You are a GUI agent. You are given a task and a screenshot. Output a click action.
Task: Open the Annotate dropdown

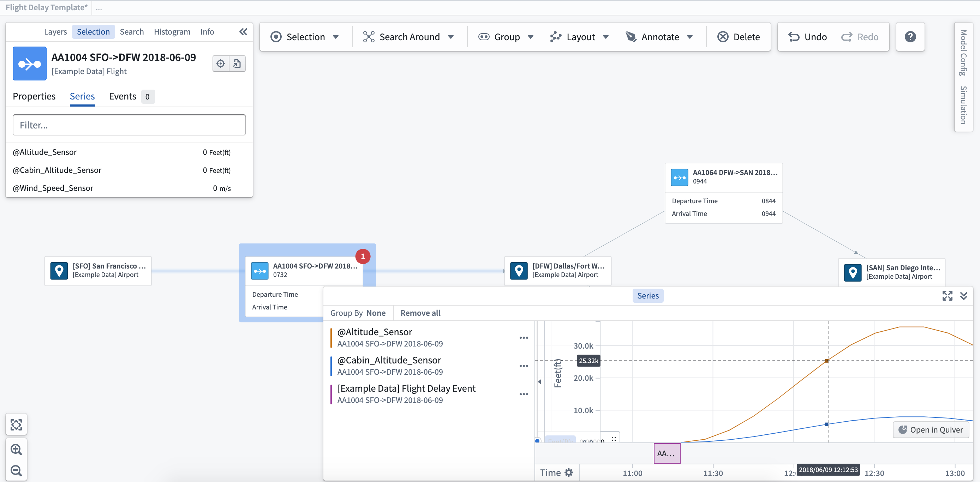point(660,37)
